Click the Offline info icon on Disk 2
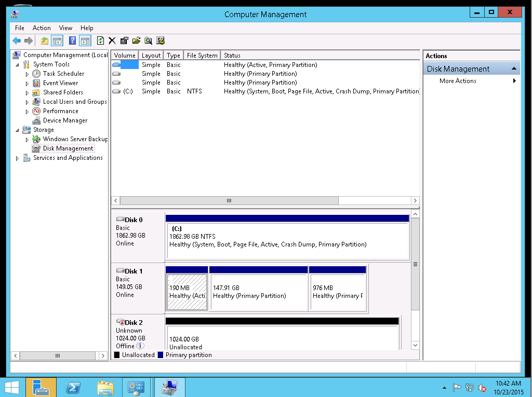 click(141, 346)
